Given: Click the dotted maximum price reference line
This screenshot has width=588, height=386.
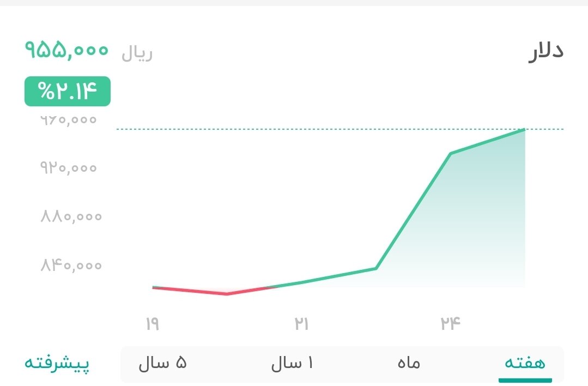Looking at the screenshot, I should pos(338,129).
